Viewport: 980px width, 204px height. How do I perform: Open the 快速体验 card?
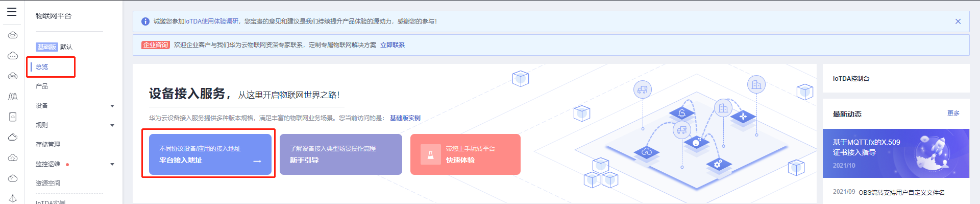[x=465, y=154]
